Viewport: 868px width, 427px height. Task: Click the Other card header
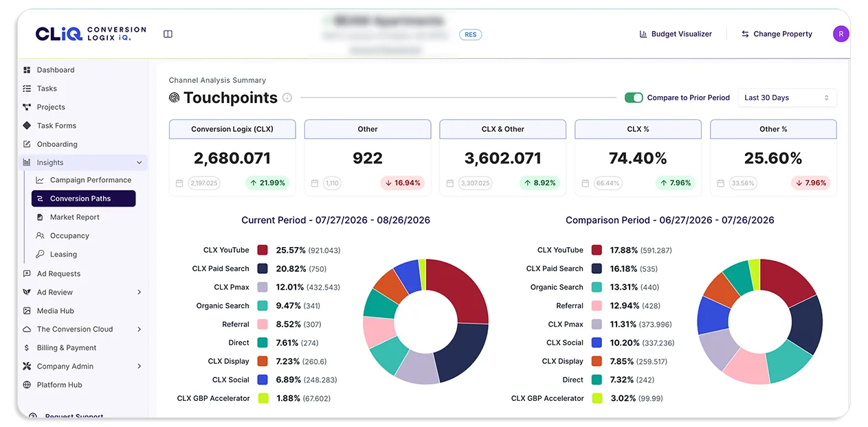click(x=368, y=129)
